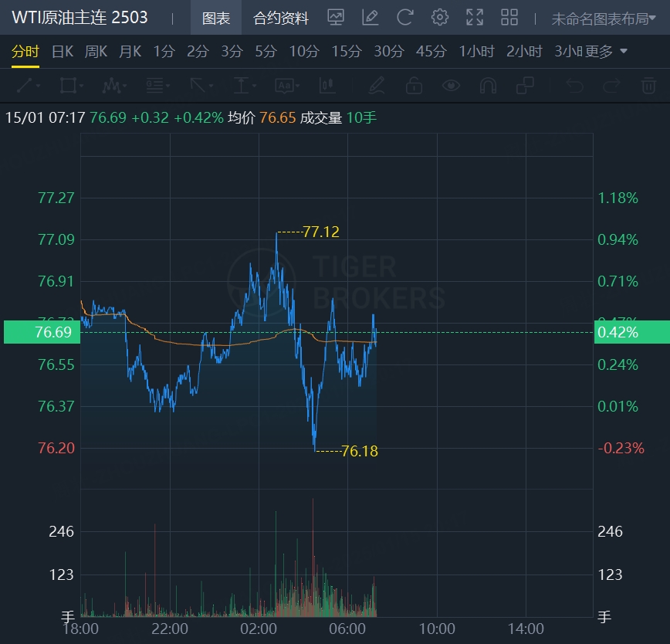670x644 pixels.
Task: Click the refresh chart icon
Action: click(x=404, y=17)
